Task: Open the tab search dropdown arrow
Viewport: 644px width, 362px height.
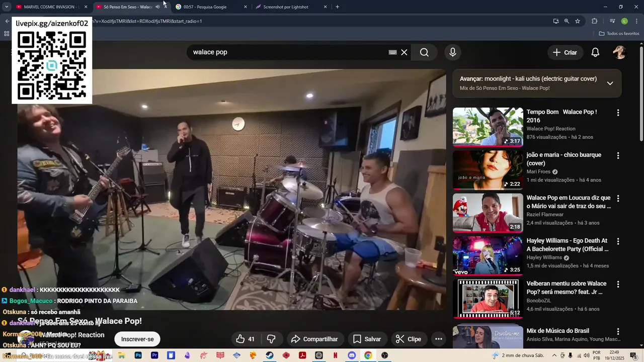Action: (7, 7)
